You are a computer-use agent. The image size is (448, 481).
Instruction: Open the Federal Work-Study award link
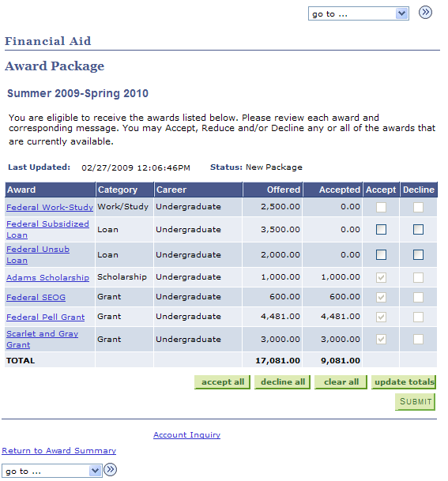point(50,208)
